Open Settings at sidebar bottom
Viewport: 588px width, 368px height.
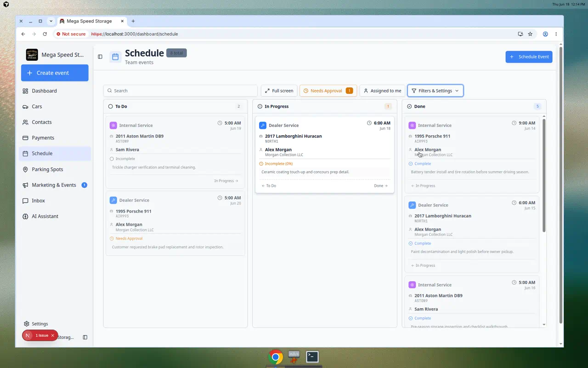click(x=55, y=324)
